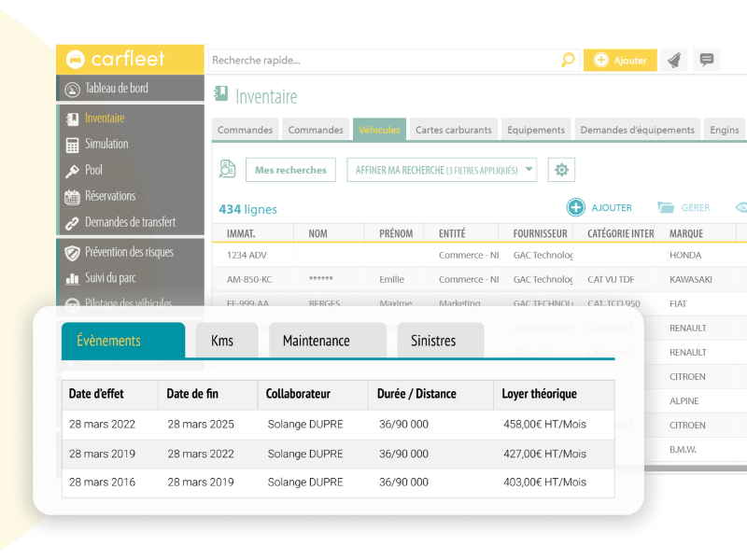This screenshot has width=747, height=560.
Task: Sort by the IMMAT. column header
Action: (x=241, y=233)
